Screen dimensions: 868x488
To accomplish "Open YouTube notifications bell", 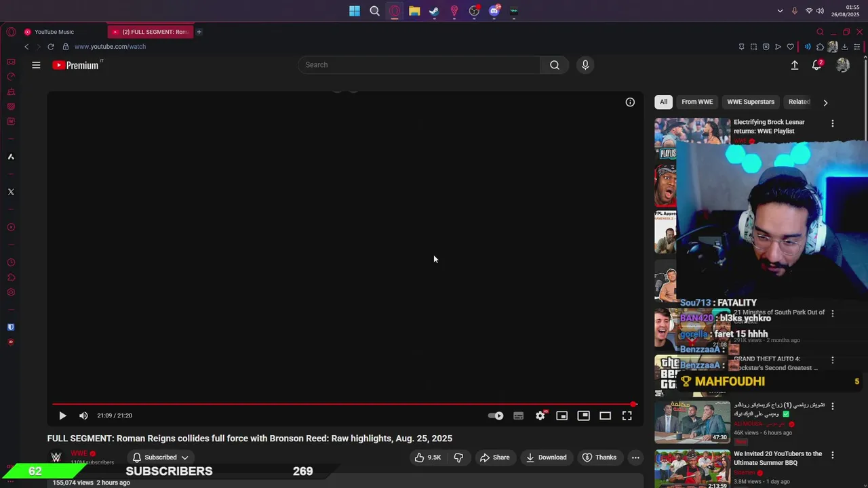I will pos(817,65).
